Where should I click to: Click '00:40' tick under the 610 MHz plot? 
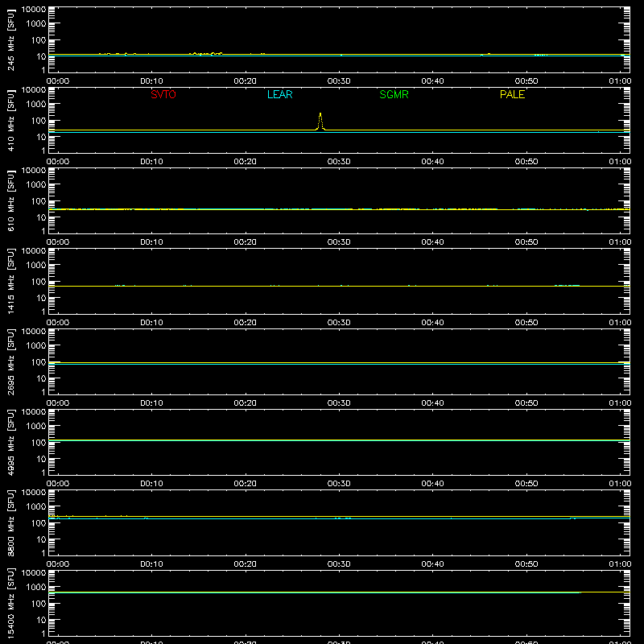tap(432, 242)
